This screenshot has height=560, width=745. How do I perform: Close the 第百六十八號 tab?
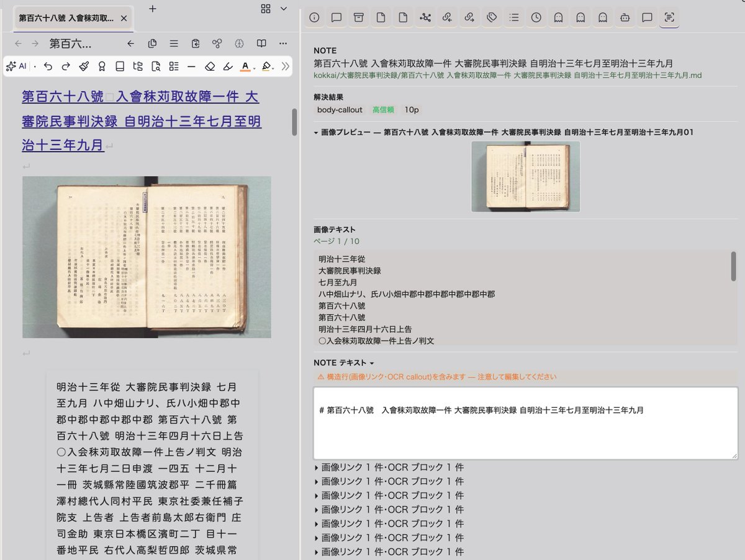(124, 19)
